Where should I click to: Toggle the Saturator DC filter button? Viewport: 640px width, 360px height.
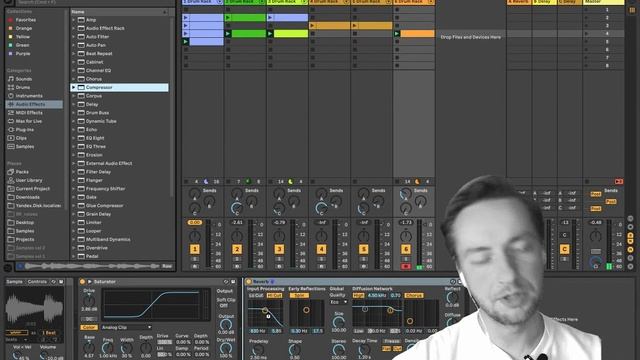(89, 319)
